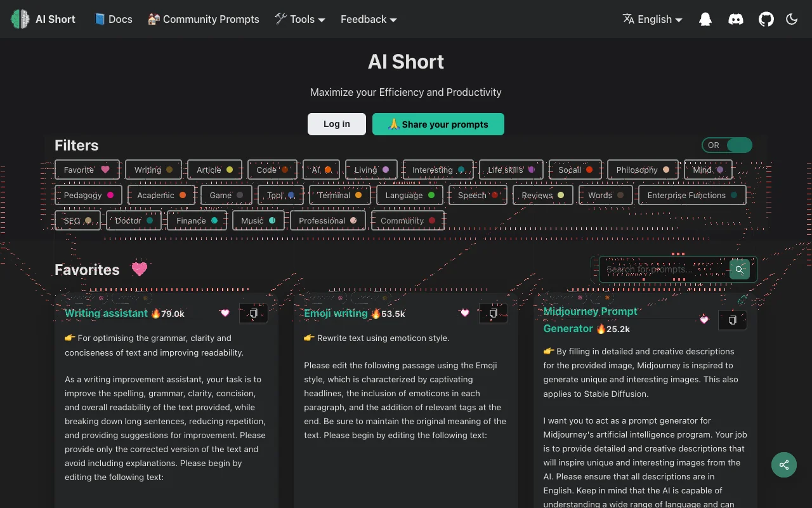Click the search magnifier button
This screenshot has width=812, height=508.
point(739,269)
